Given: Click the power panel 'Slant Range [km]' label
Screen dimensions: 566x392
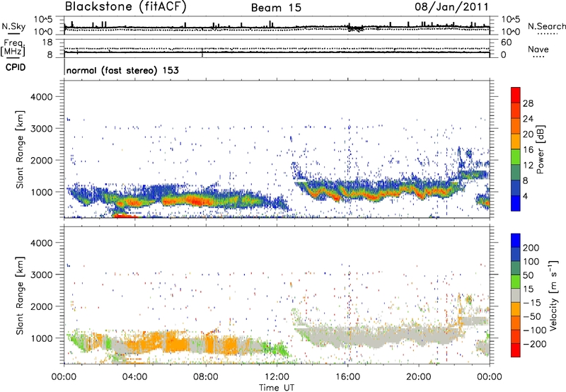Looking at the screenshot, I should click(x=20, y=149).
